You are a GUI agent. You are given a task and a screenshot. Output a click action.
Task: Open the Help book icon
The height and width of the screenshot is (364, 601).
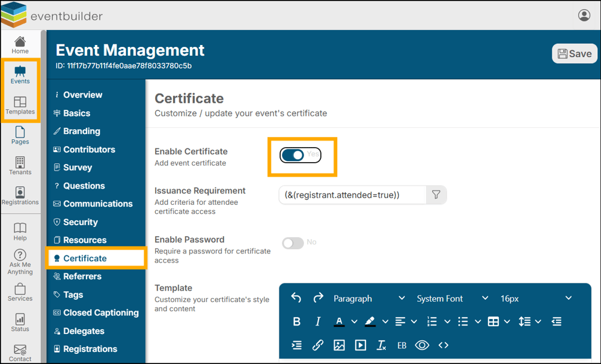[x=20, y=232]
